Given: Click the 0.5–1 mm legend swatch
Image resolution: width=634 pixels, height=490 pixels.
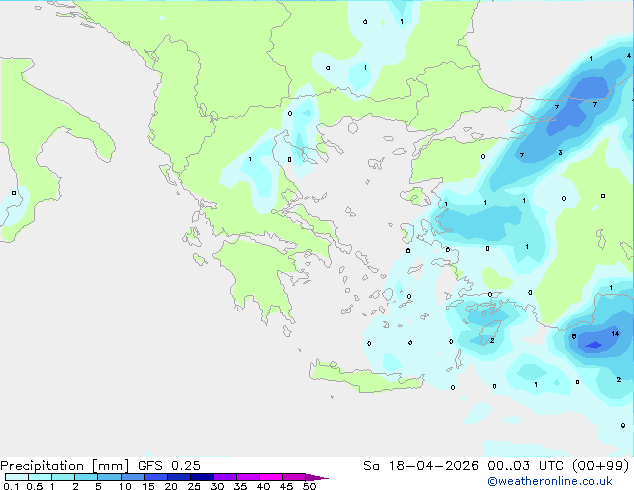Looking at the screenshot, I should click(40, 477).
